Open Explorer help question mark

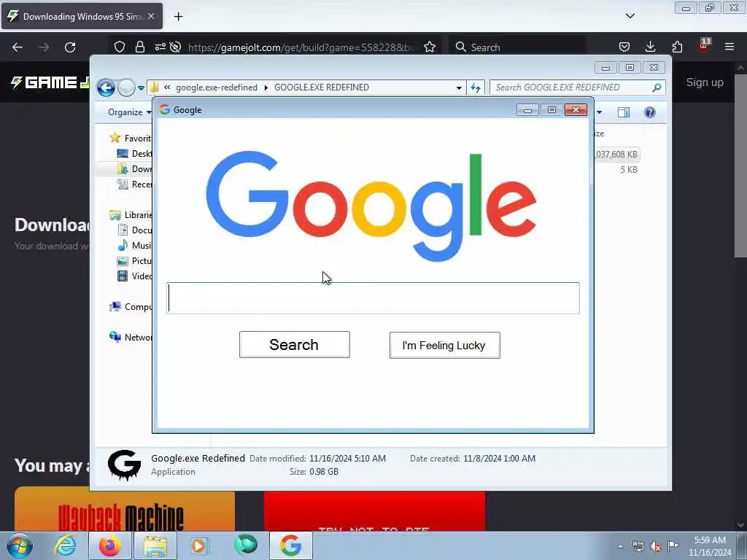pyautogui.click(x=650, y=112)
